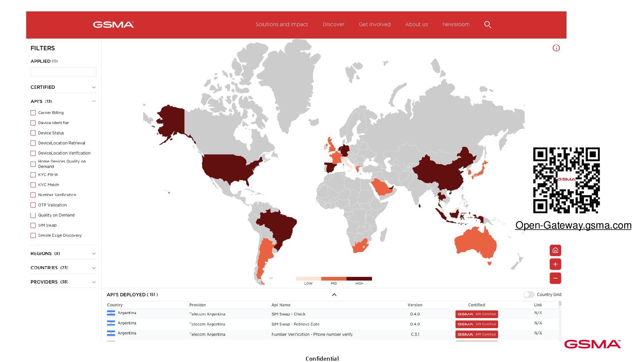Tick Home Devices Quality on Demand

point(33,164)
